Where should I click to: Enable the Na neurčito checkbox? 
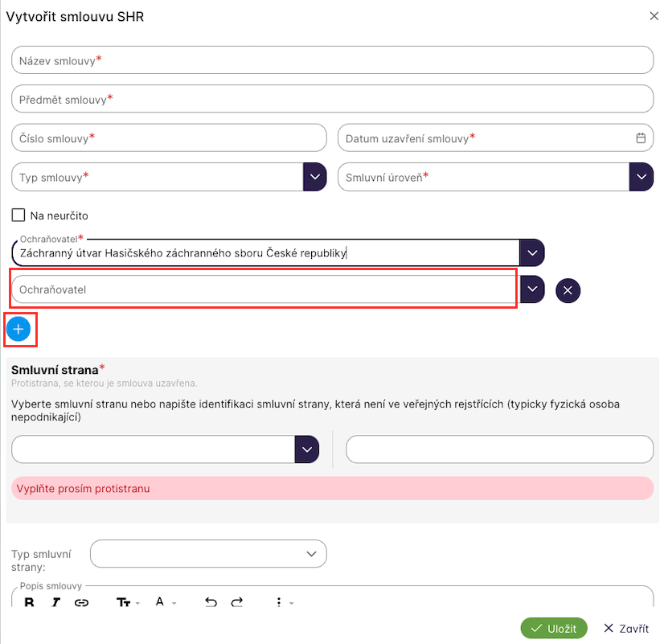(18, 215)
